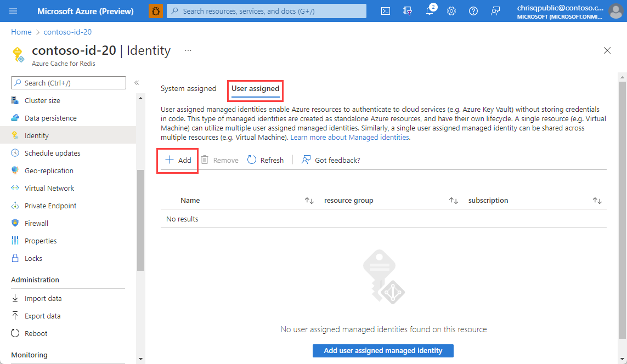Open the notifications bell
The width and height of the screenshot is (627, 364).
point(430,11)
